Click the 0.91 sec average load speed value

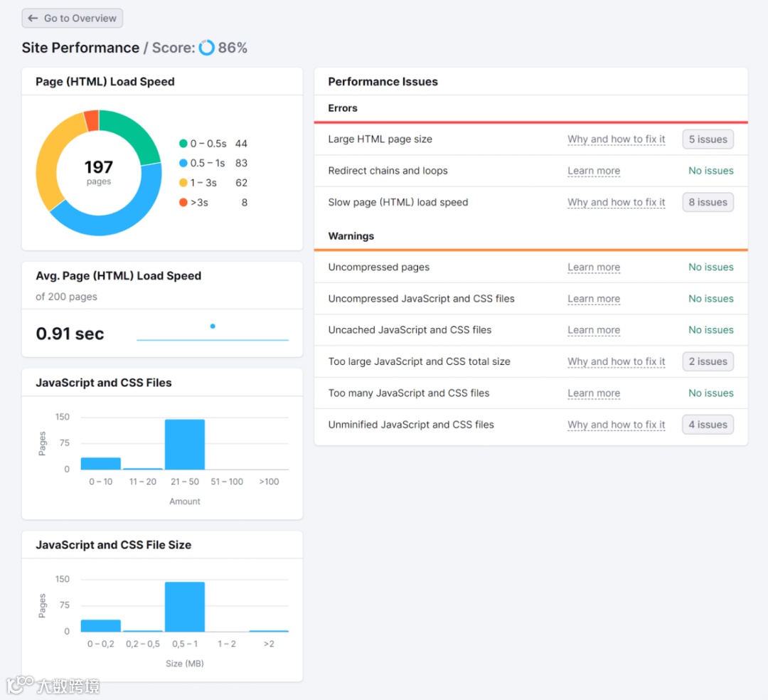tap(70, 334)
